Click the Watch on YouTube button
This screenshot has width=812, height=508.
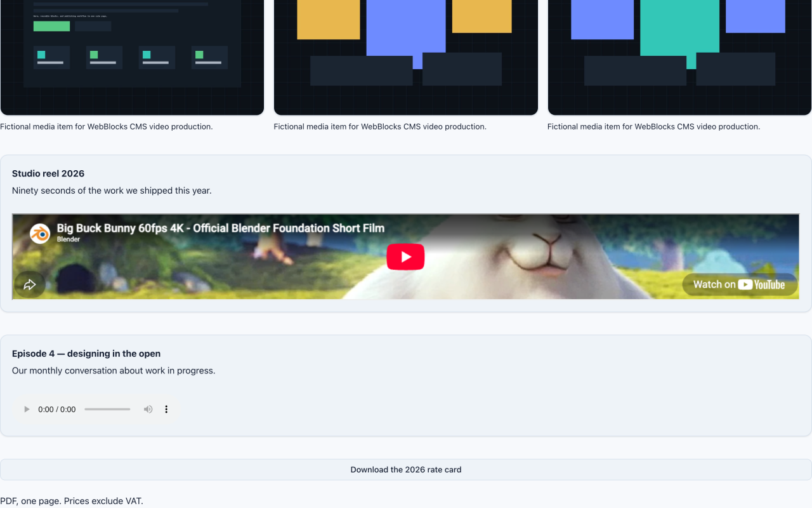(x=739, y=284)
